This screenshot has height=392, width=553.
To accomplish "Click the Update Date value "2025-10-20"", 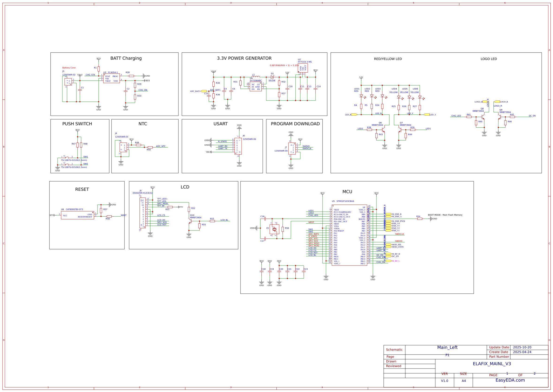I will [x=522, y=347].
